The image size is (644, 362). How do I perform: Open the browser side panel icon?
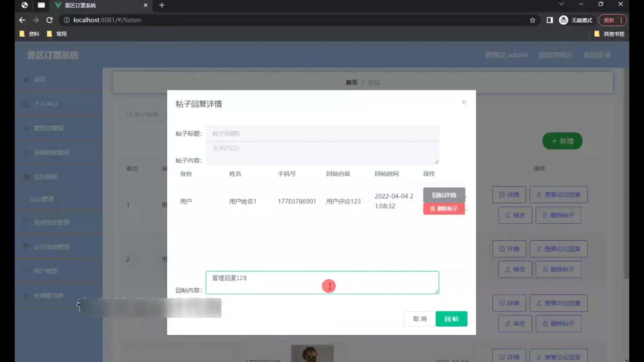click(x=549, y=20)
